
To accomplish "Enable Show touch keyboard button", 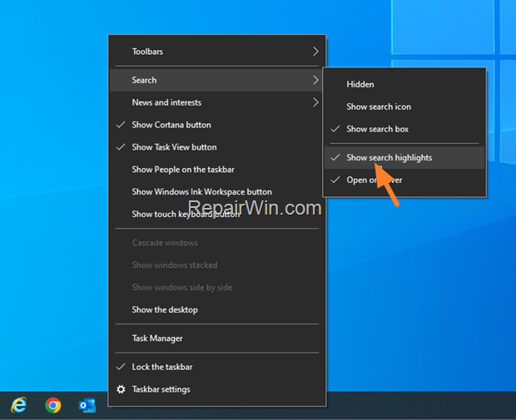I will [x=217, y=214].
